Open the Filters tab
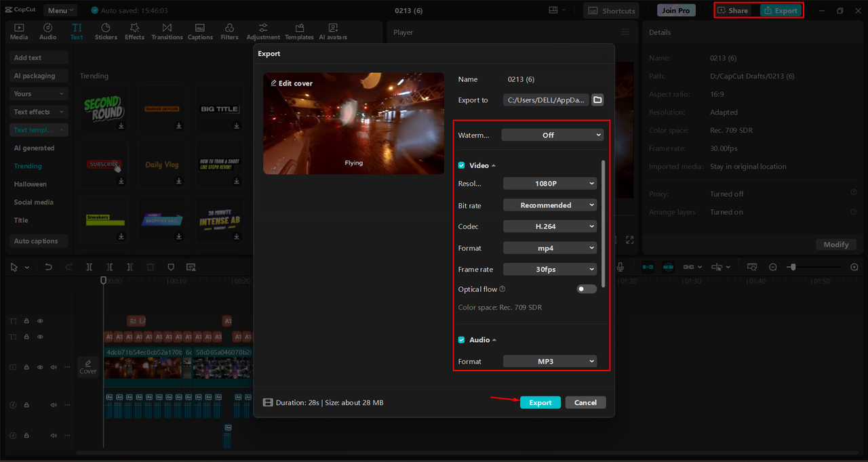 tap(229, 32)
